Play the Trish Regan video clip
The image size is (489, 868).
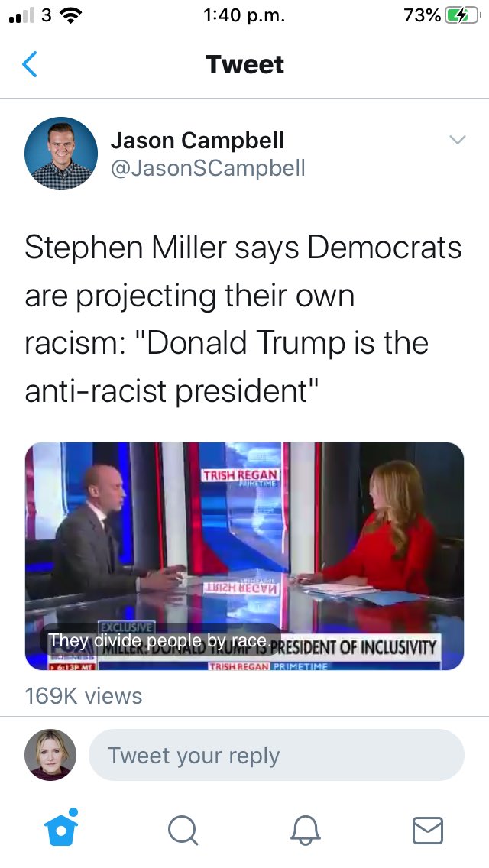point(244,555)
